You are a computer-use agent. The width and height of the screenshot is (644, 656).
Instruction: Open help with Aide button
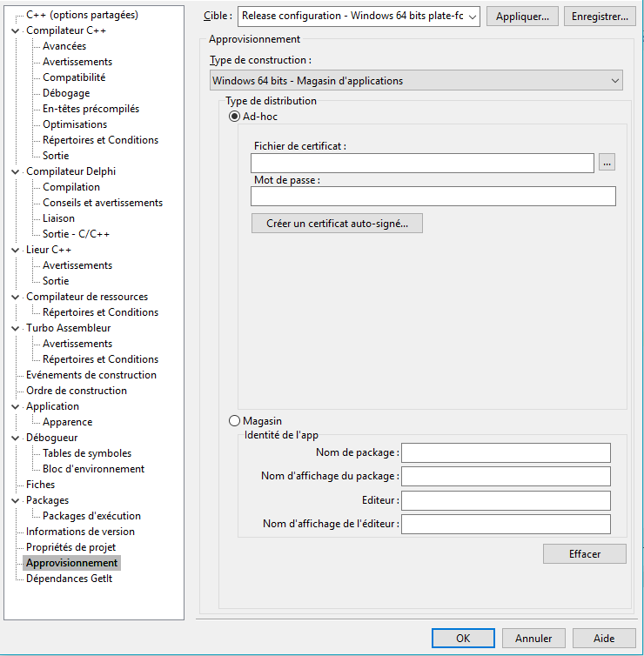[604, 638]
